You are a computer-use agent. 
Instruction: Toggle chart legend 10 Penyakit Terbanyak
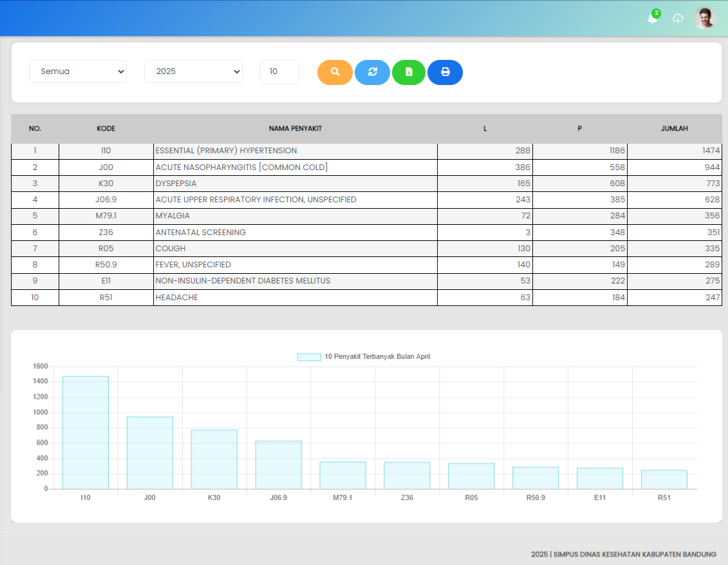pos(377,356)
